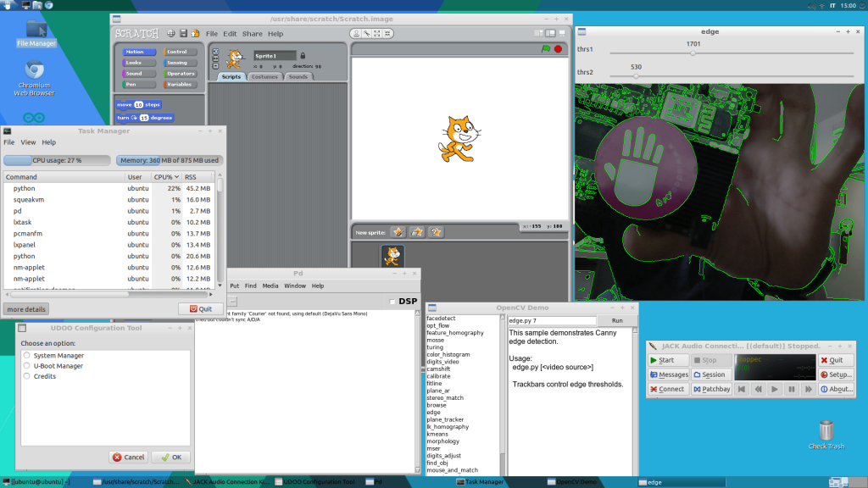Click JACK transport rewind button
Image resolution: width=868 pixels, height=488 pixels.
[759, 390]
